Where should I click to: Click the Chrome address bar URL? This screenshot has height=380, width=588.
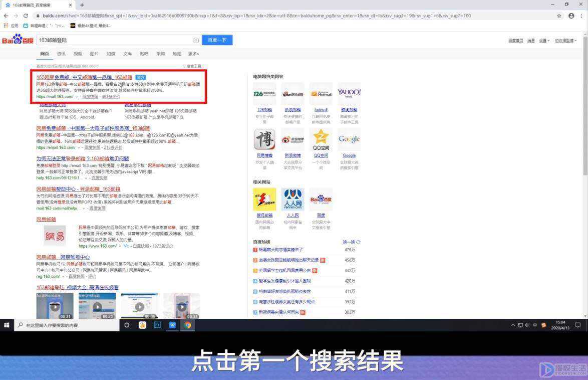click(257, 16)
